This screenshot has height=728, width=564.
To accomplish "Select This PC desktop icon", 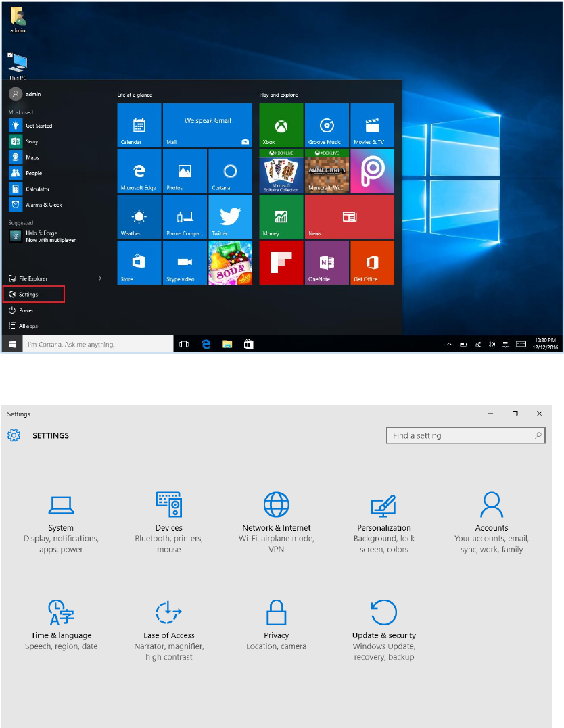I will pos(18,66).
